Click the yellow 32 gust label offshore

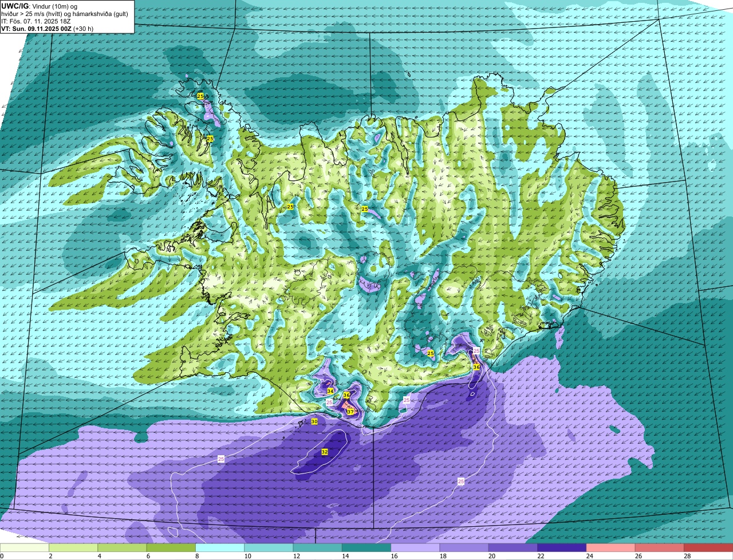[325, 452]
